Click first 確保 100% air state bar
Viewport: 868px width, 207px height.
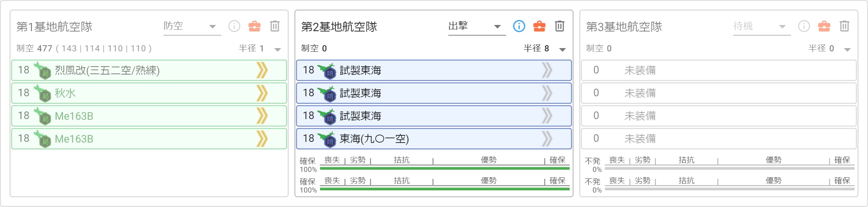[x=444, y=168]
